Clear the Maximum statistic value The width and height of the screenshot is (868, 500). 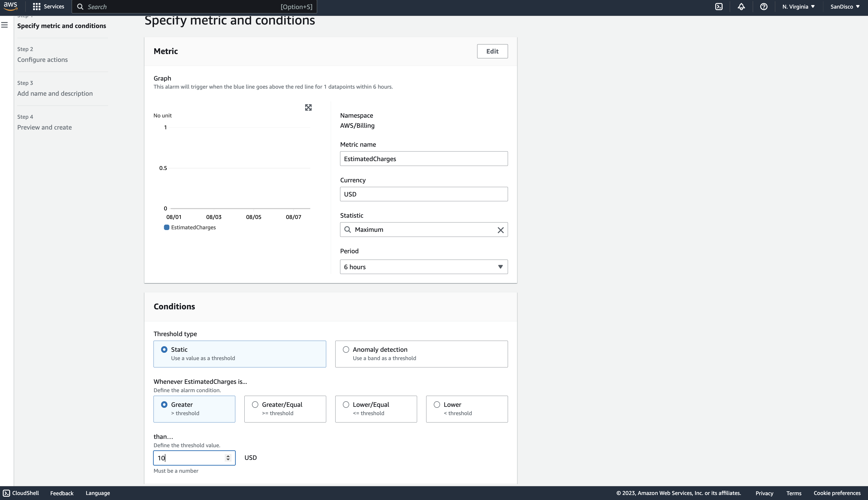(500, 230)
